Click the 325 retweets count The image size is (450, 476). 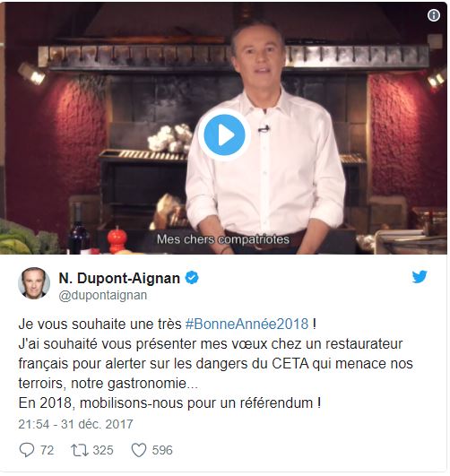pos(103,450)
